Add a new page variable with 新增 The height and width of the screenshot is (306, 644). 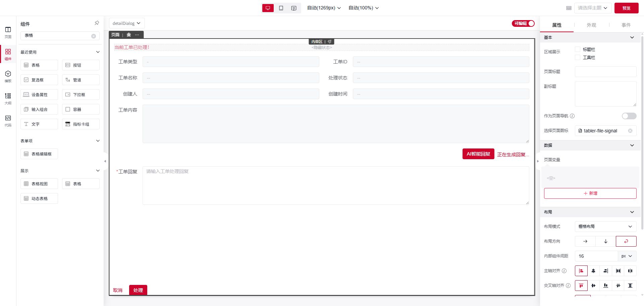coord(590,193)
